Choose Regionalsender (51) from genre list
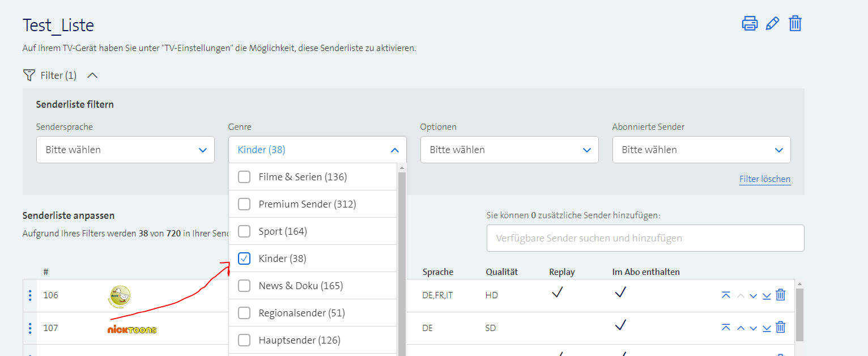This screenshot has height=356, width=868. click(244, 313)
